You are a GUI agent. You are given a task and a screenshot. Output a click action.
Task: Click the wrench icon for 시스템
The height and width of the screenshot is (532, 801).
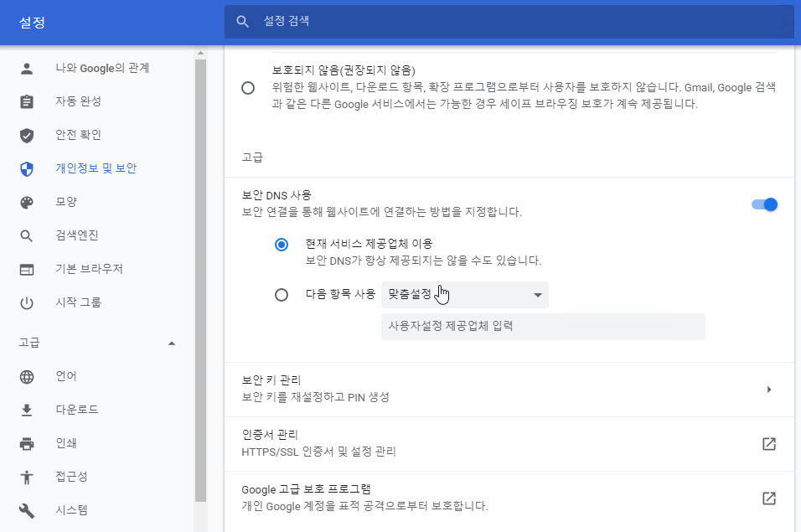27,510
